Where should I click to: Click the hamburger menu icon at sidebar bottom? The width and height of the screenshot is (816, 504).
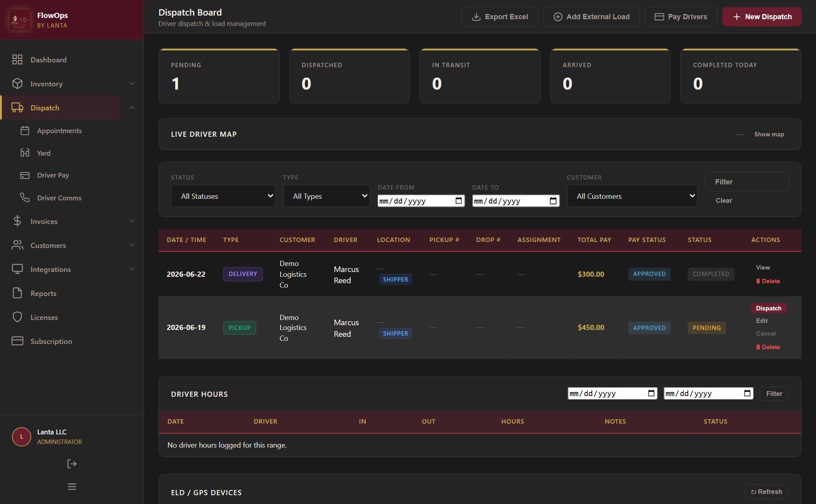[x=72, y=487]
